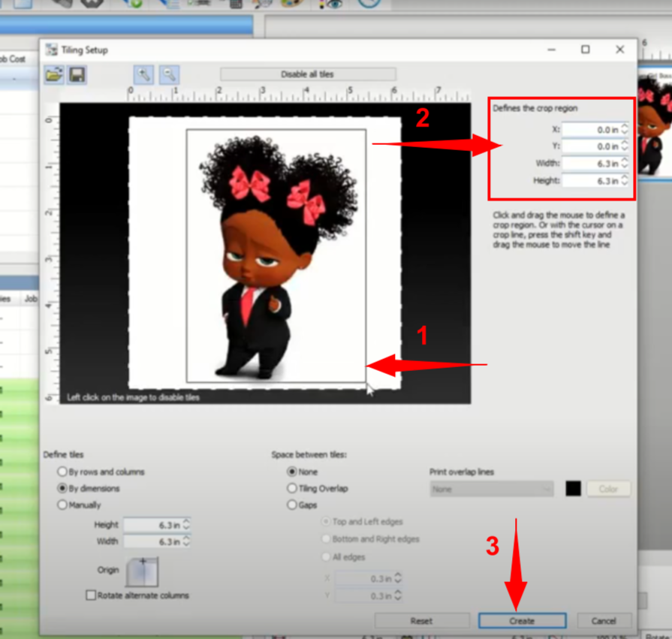Open the Print overlap lines dropdown
Image resolution: width=672 pixels, height=639 pixels.
pyautogui.click(x=492, y=489)
